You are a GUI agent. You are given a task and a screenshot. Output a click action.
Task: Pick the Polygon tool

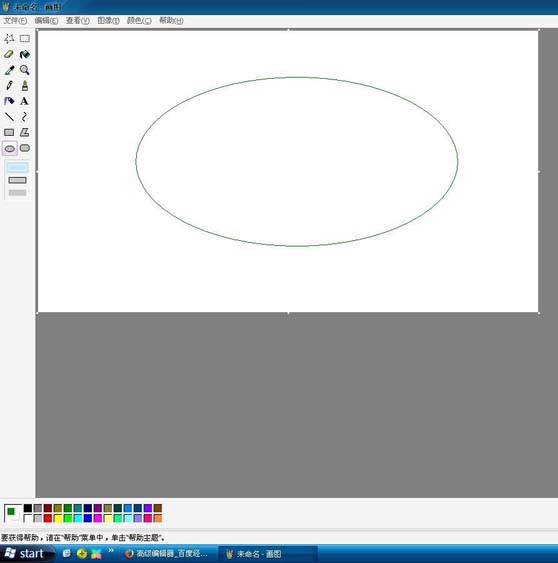click(x=25, y=132)
